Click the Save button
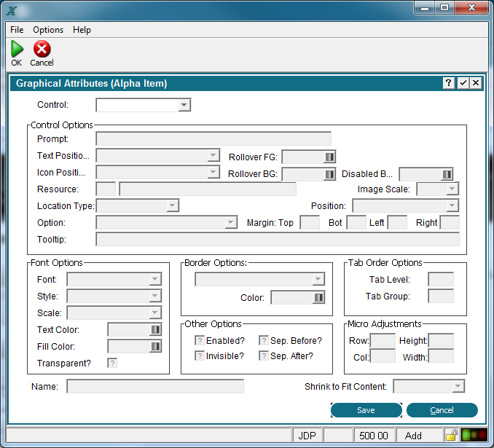Viewport: 494px width, 448px height. coord(366,410)
